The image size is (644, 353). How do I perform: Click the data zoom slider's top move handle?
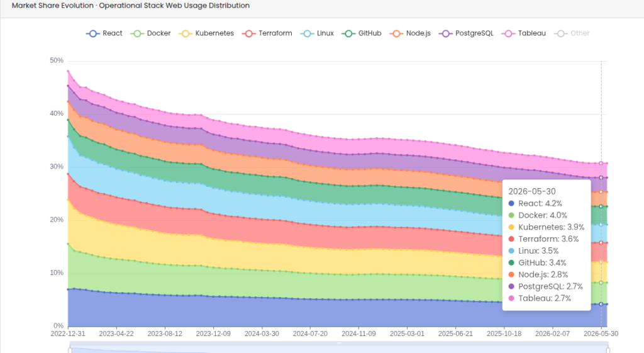(x=339, y=343)
